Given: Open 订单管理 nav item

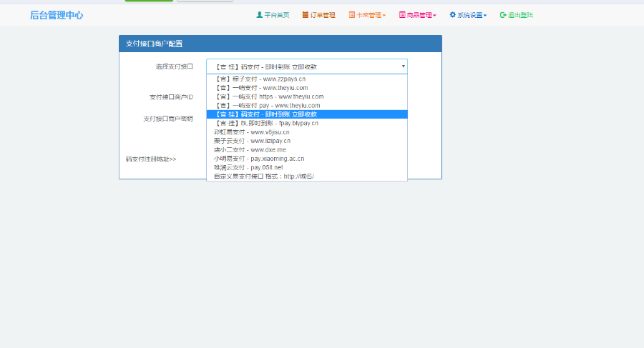Looking at the screenshot, I should pyautogui.click(x=318, y=15).
